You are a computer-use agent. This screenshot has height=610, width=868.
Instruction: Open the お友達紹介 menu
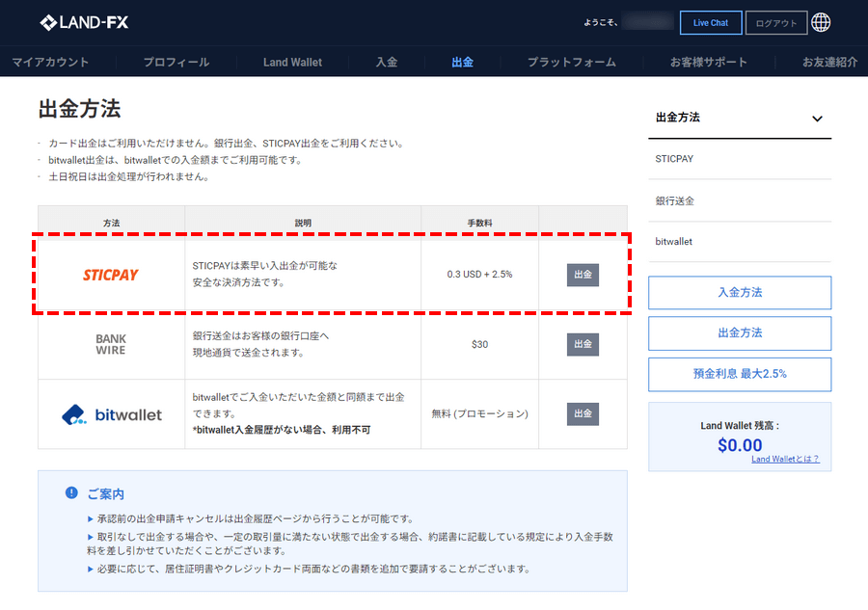[829, 62]
